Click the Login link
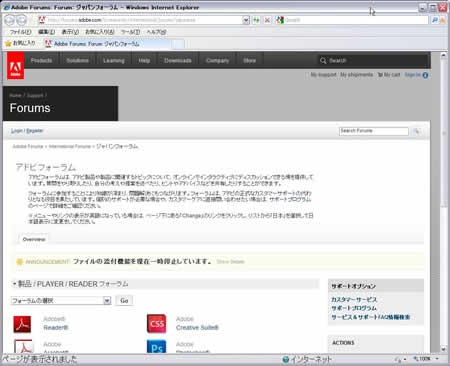 (17, 131)
